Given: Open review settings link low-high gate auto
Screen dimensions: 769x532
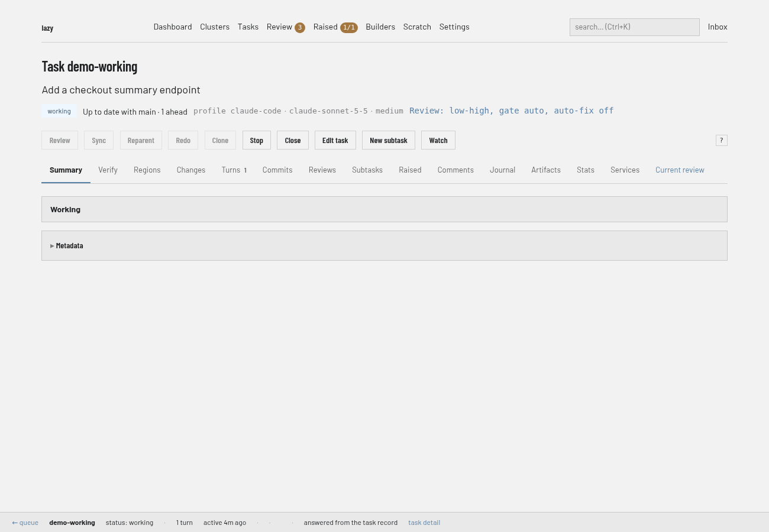Looking at the screenshot, I should point(512,111).
